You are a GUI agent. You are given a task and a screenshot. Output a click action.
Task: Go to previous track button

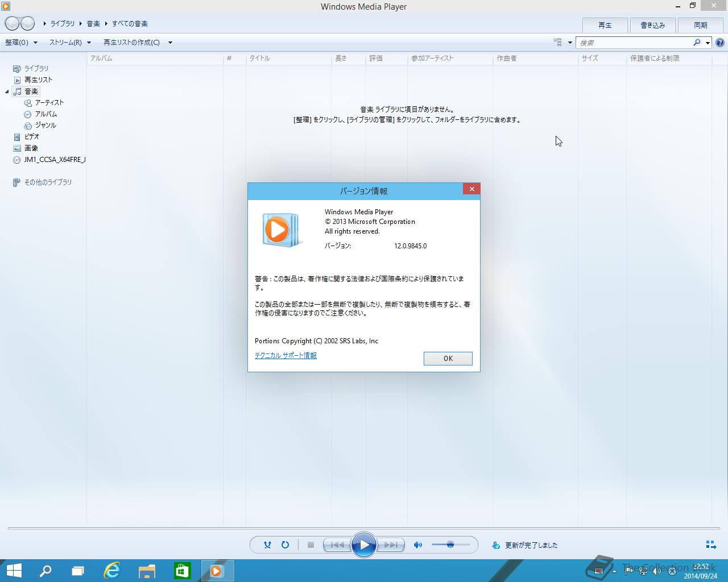(x=337, y=544)
